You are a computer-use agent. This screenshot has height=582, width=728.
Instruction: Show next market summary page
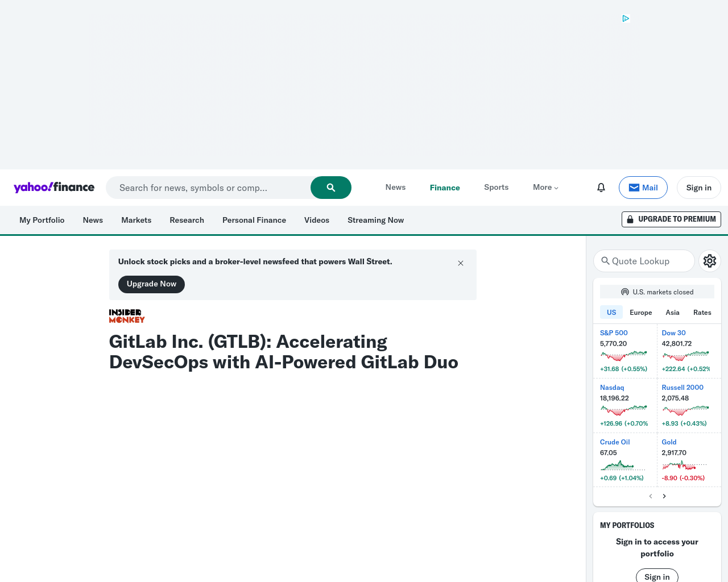click(x=664, y=496)
